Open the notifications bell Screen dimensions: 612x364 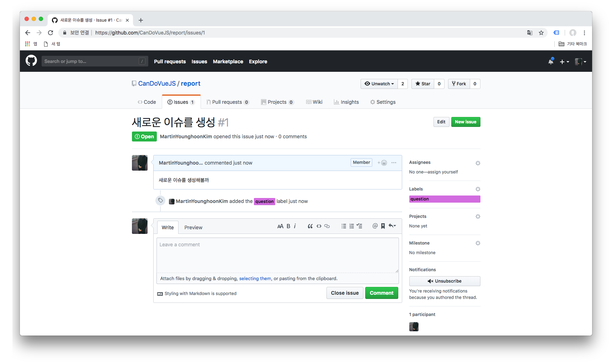[x=551, y=61]
